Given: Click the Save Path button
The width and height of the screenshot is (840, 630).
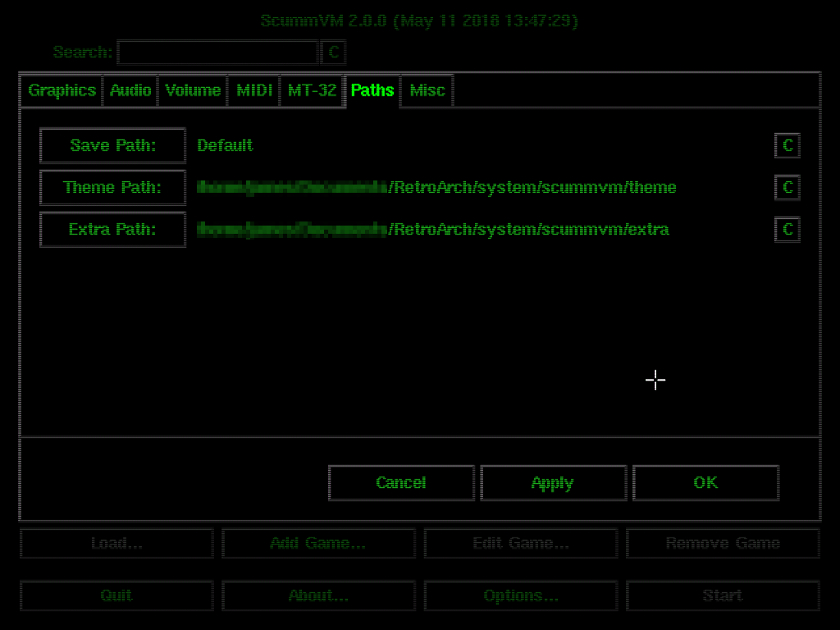Looking at the screenshot, I should pyautogui.click(x=113, y=145).
